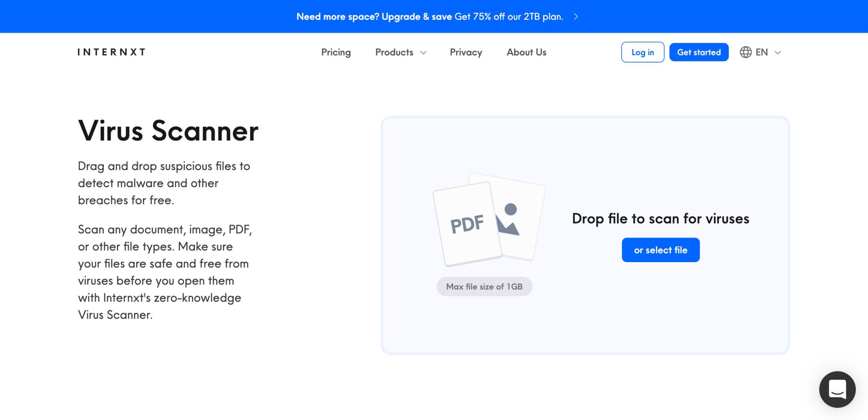Image resolution: width=868 pixels, height=420 pixels.
Task: Open the EN language selector
Action: 761,52
